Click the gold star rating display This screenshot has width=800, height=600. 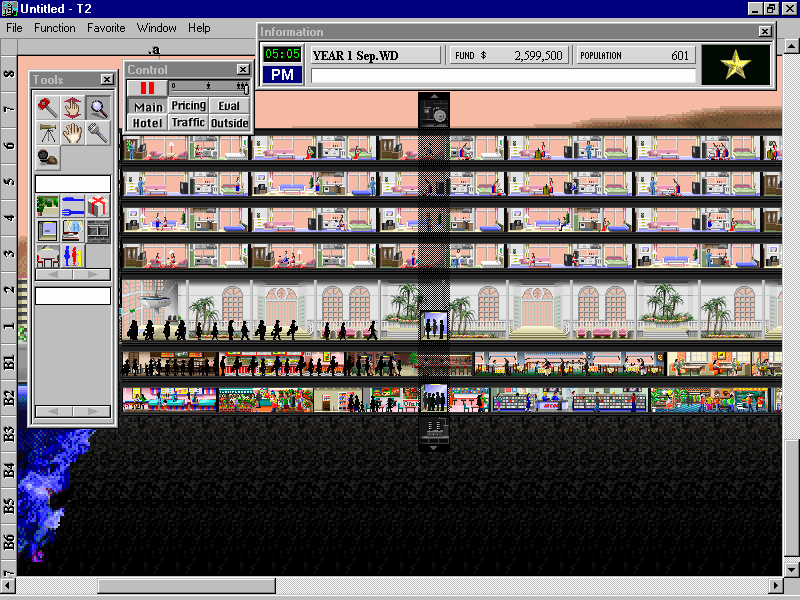(x=736, y=65)
